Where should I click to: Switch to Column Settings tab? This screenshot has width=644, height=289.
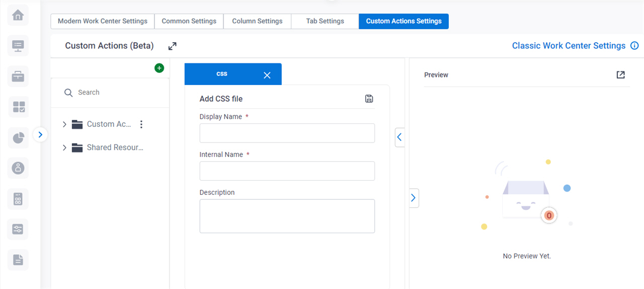(x=257, y=21)
